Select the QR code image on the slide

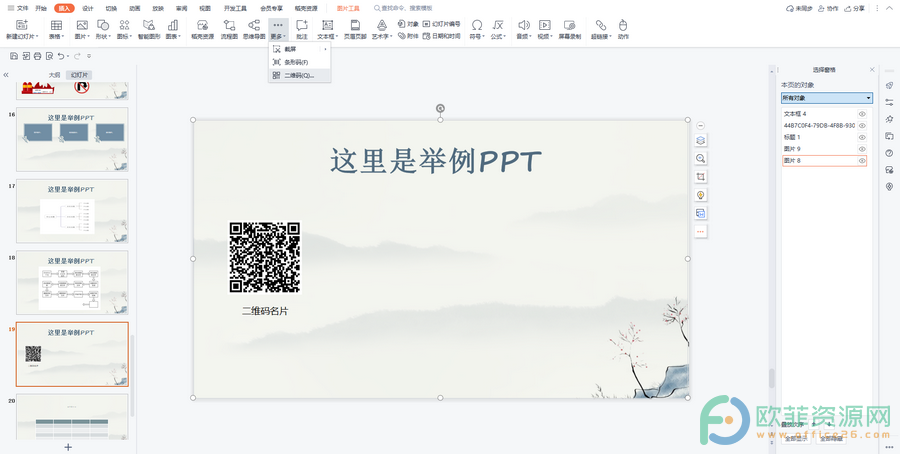click(x=265, y=257)
